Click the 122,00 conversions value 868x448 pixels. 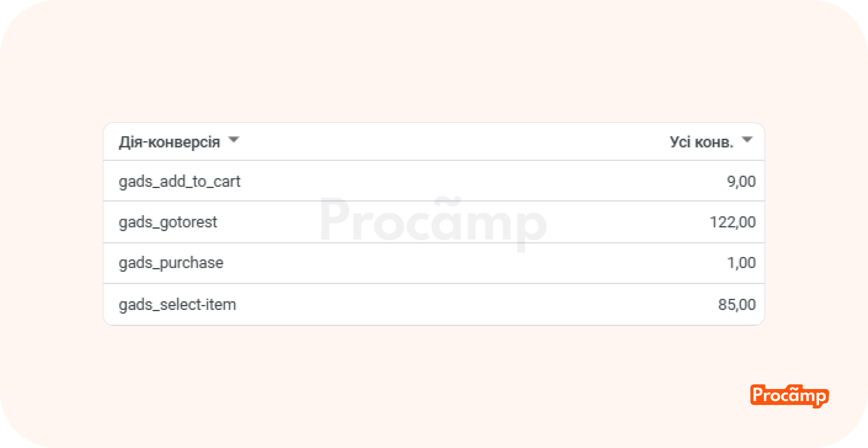coord(732,222)
